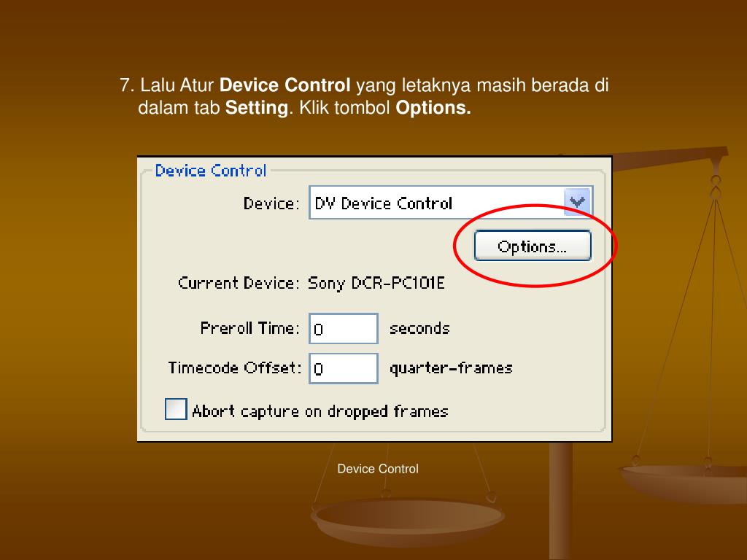This screenshot has width=747, height=560.
Task: Click the Device Control caption below the dialog
Action: pyautogui.click(x=378, y=469)
